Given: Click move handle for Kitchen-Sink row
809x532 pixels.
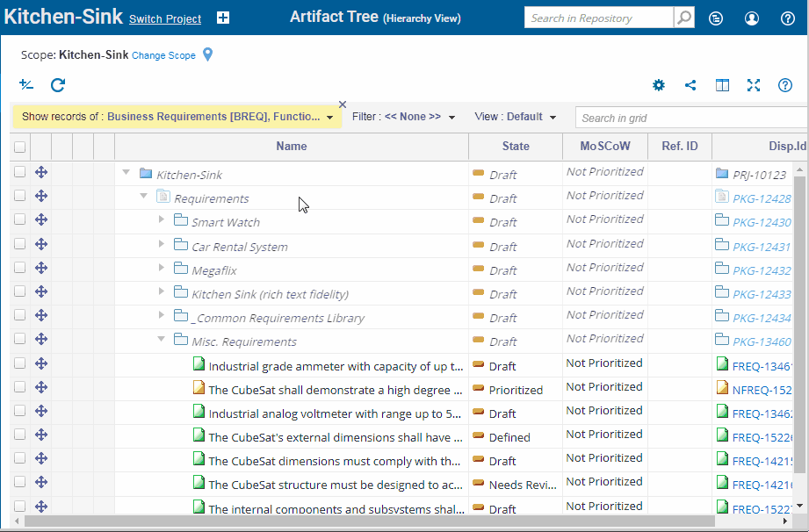Looking at the screenshot, I should point(41,172).
